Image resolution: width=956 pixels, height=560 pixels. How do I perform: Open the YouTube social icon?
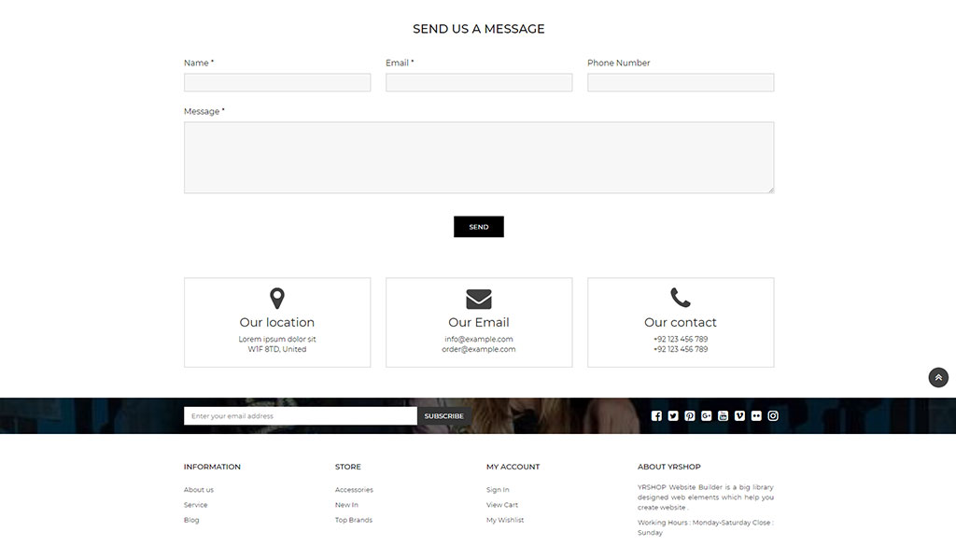[723, 416]
